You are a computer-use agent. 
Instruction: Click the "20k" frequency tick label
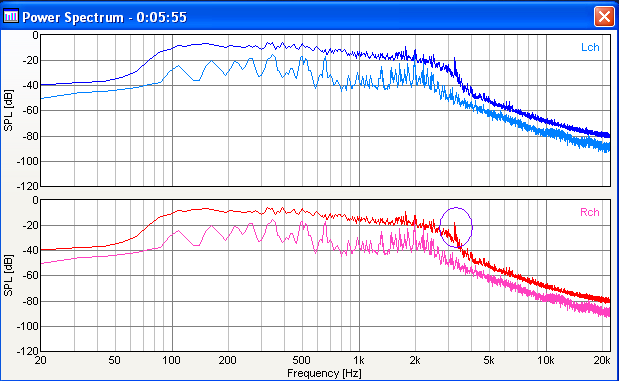602,360
